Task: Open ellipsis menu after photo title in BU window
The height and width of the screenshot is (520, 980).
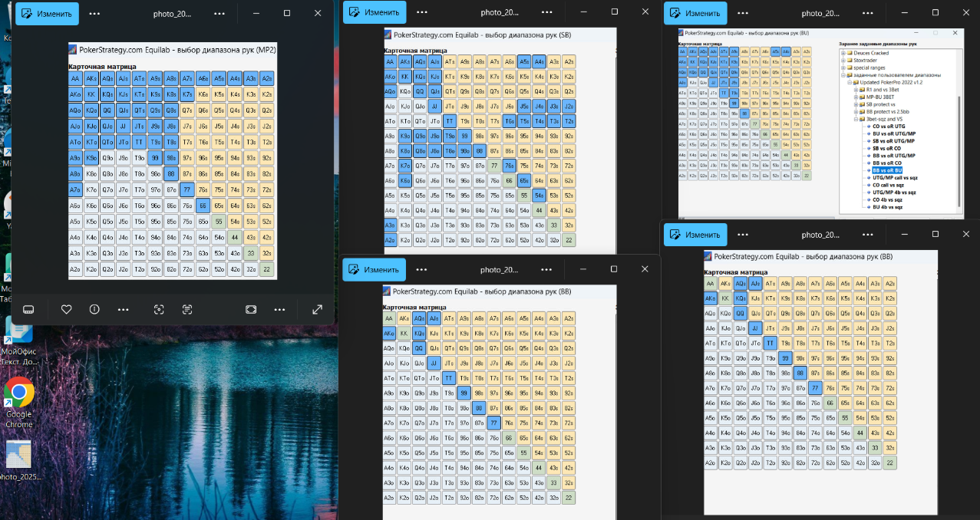Action: pyautogui.click(x=868, y=13)
